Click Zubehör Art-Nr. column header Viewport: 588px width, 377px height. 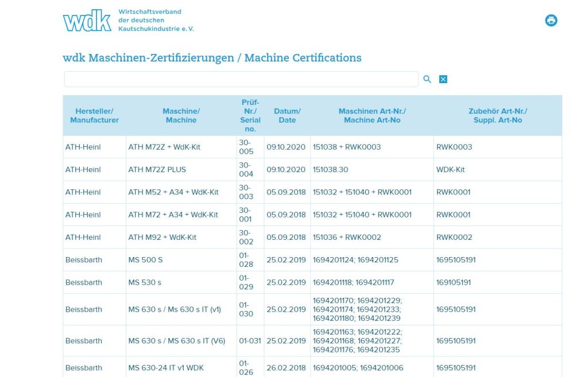497,115
